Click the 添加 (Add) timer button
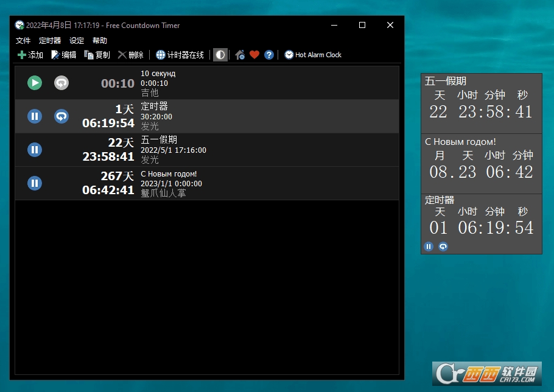This screenshot has width=554, height=392. click(30, 55)
